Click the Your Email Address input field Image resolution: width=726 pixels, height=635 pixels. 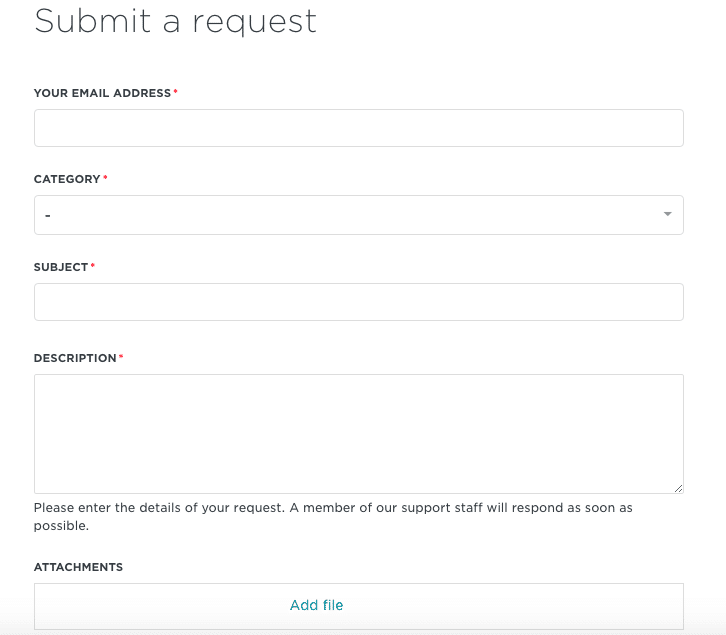[358, 128]
